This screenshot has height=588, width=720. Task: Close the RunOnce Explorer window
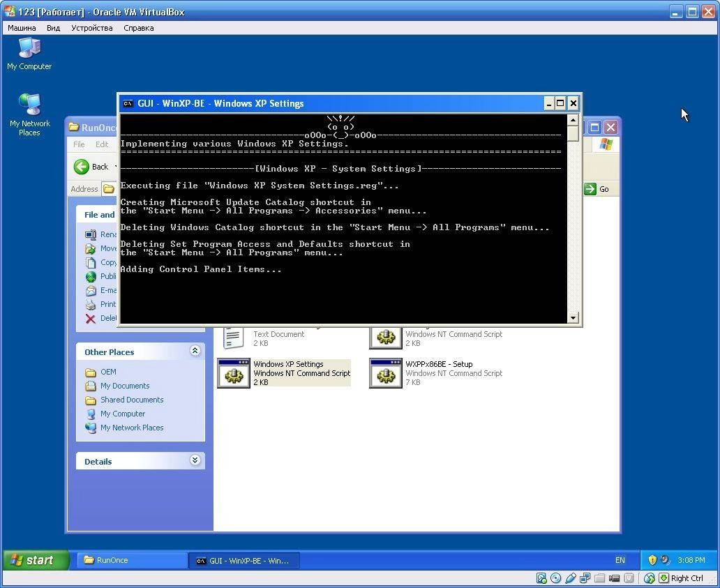point(610,127)
